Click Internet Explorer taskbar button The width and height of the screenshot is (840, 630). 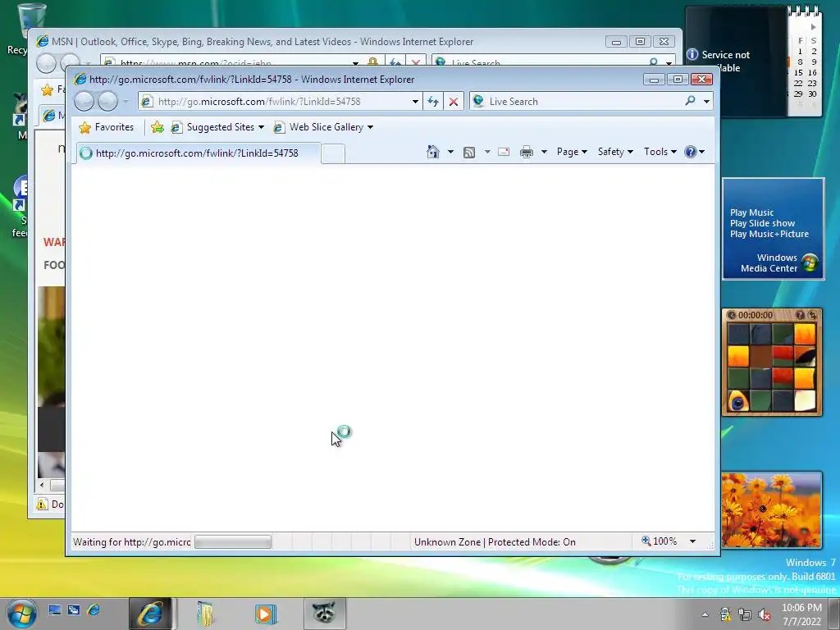coord(151,614)
